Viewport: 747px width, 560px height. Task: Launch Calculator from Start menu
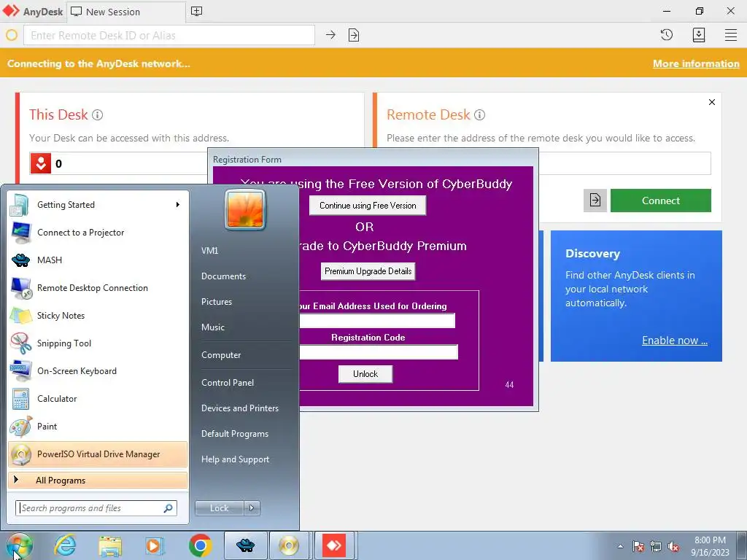pos(98,399)
